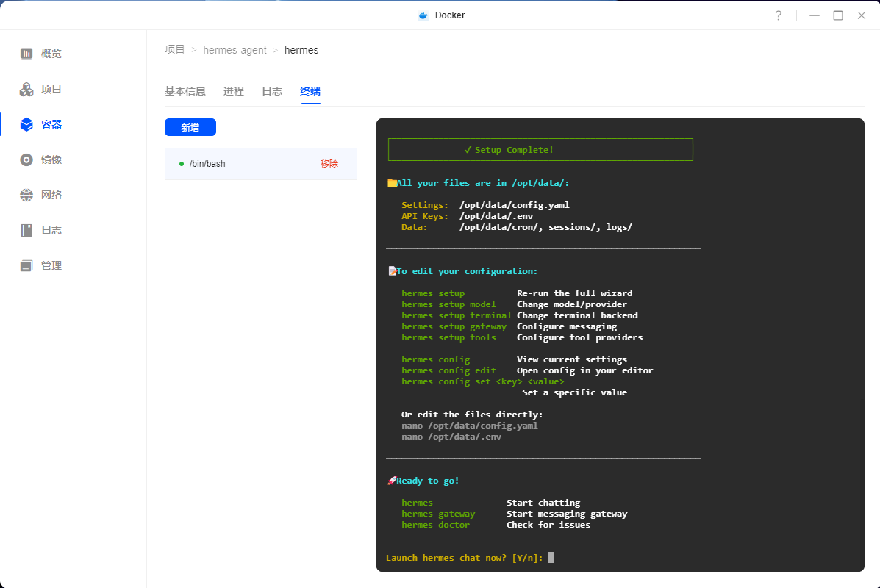Click the 'hermes config edit' command text

coord(448,370)
